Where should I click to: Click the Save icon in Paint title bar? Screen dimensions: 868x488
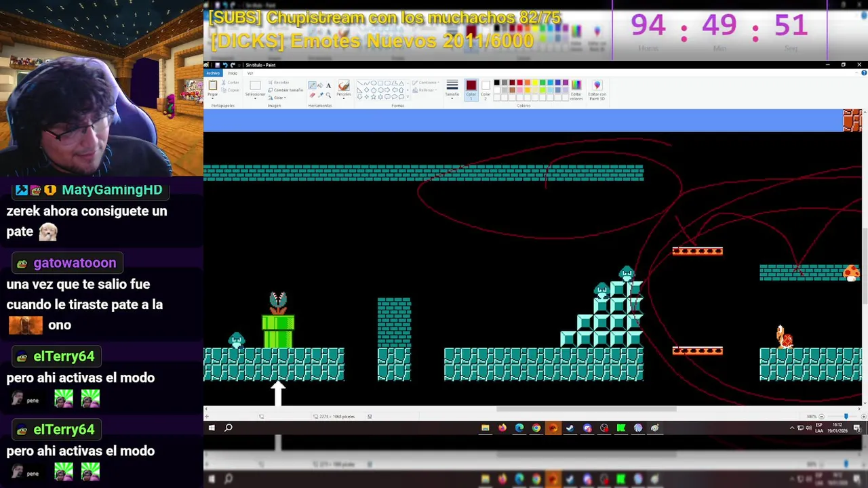(x=217, y=65)
